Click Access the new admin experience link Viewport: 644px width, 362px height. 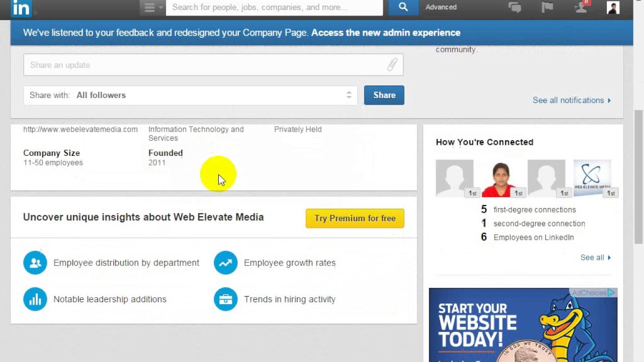coord(386,33)
